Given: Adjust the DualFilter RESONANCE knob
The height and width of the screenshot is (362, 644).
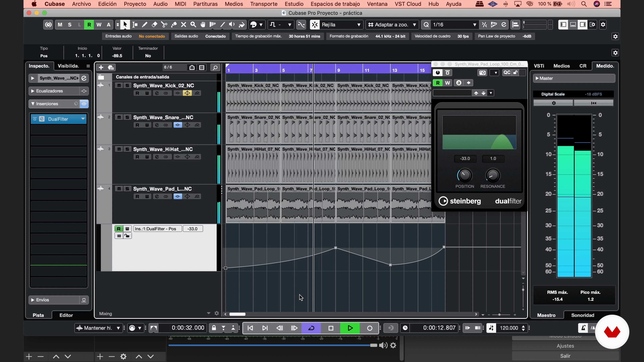Looking at the screenshot, I should 493,175.
